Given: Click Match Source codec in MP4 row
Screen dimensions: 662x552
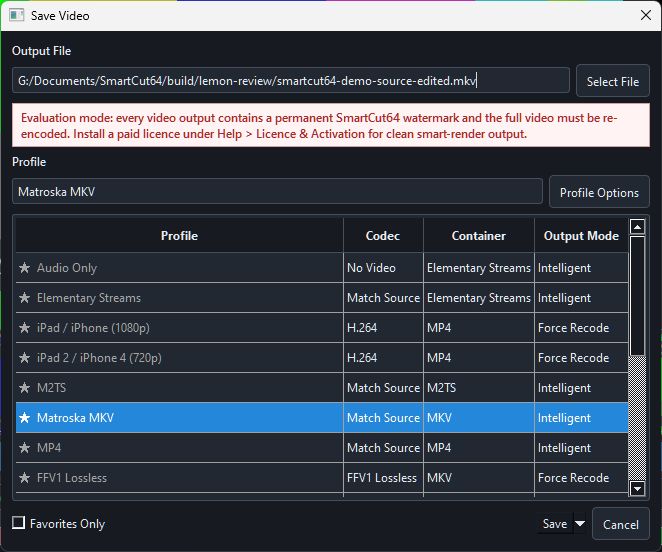Looking at the screenshot, I should 383,448.
